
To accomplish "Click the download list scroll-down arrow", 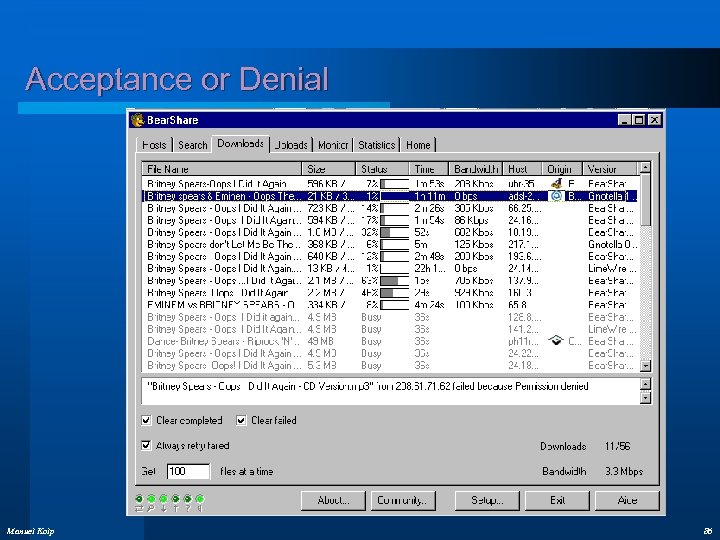I will click(x=646, y=365).
